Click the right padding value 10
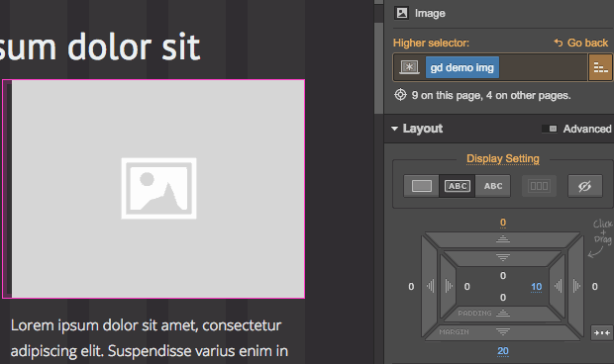Screen dimensions: 614x364 pyautogui.click(x=536, y=287)
